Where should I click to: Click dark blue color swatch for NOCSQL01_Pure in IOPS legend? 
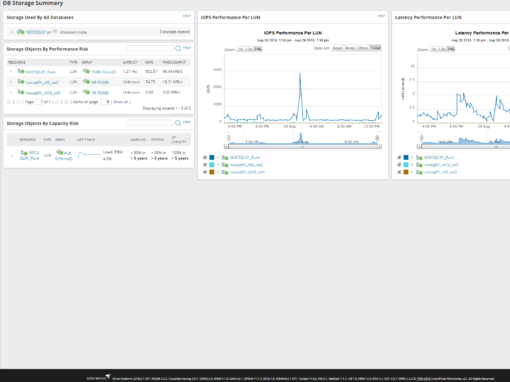pos(212,157)
